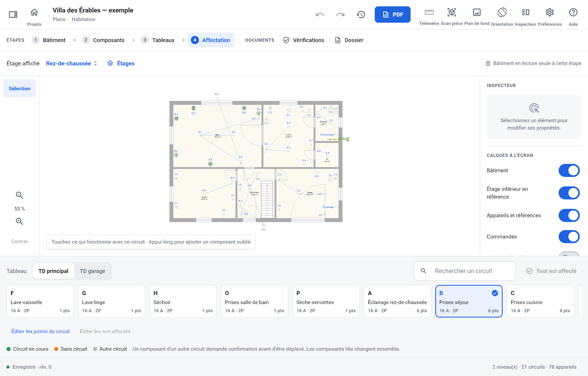The image size is (588, 376).
Task: Open the Étages layers button
Action: [x=121, y=63]
